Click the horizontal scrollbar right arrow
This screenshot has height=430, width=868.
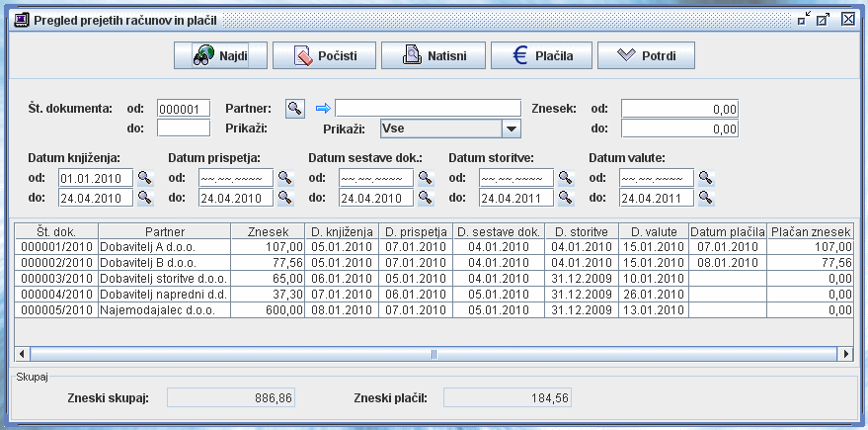click(x=844, y=353)
